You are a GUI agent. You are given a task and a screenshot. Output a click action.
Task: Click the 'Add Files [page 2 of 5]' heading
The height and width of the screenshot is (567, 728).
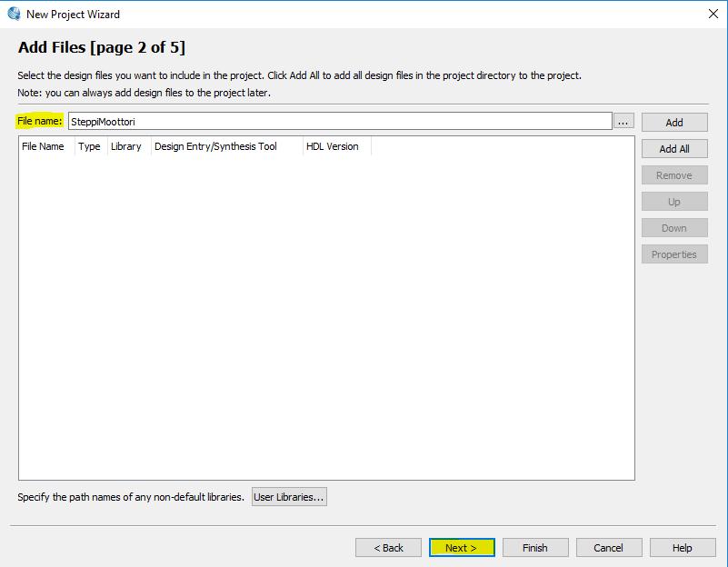coord(102,47)
